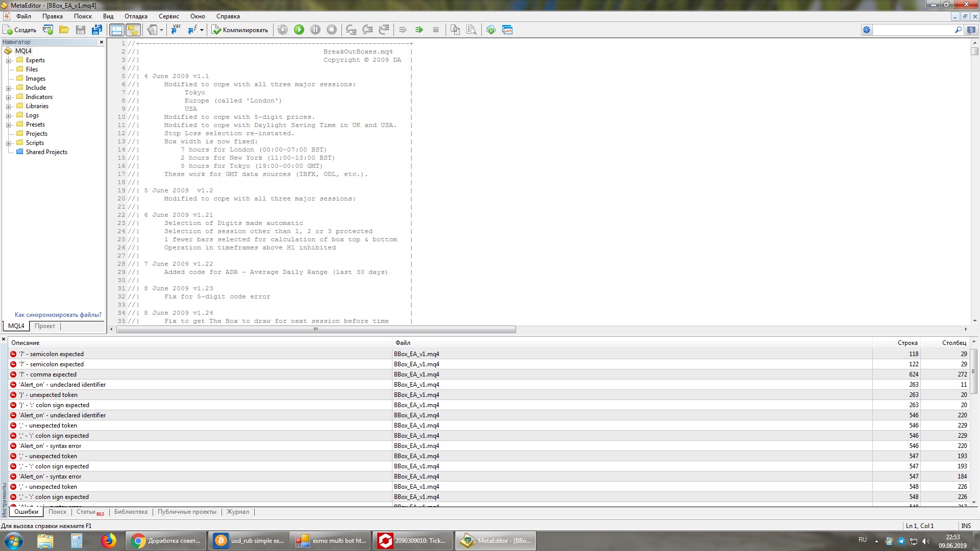Open the Сервис menu
Screen dimensions: 980x551
168,16
